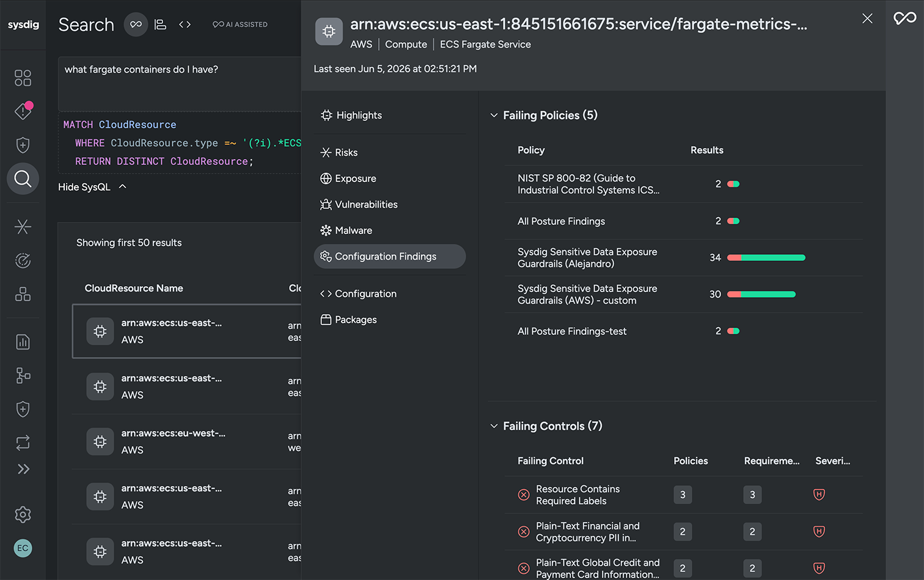The height and width of the screenshot is (580, 924).
Task: Open the All Posture Findings-test policy
Action: 684,331
